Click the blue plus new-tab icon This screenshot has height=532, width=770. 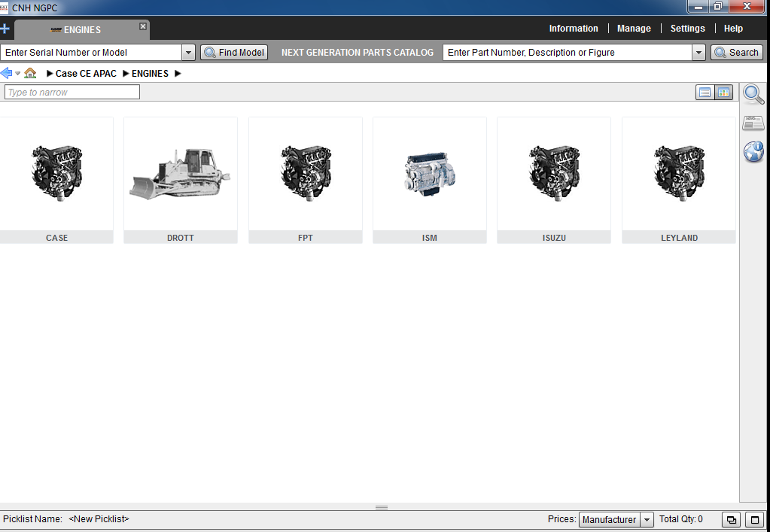tap(6, 29)
